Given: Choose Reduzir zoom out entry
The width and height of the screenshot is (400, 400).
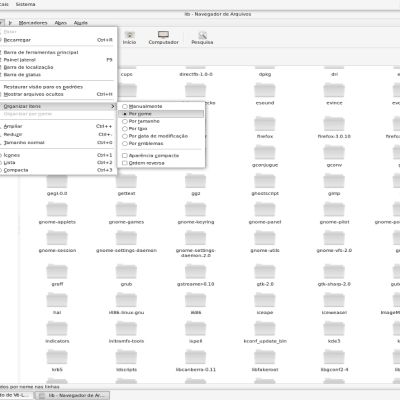Looking at the screenshot, I should (57, 134).
